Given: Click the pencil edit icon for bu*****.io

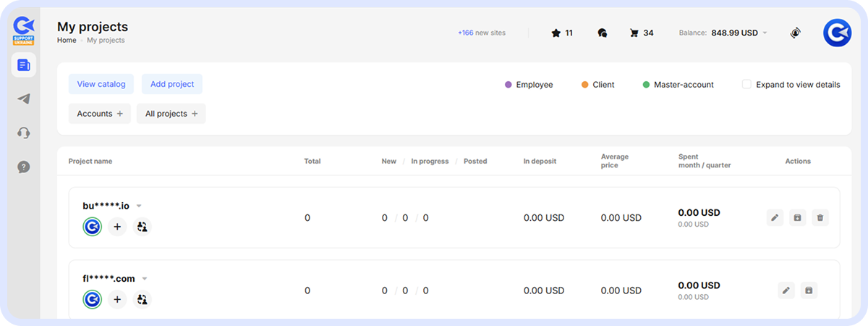Looking at the screenshot, I should [x=775, y=217].
